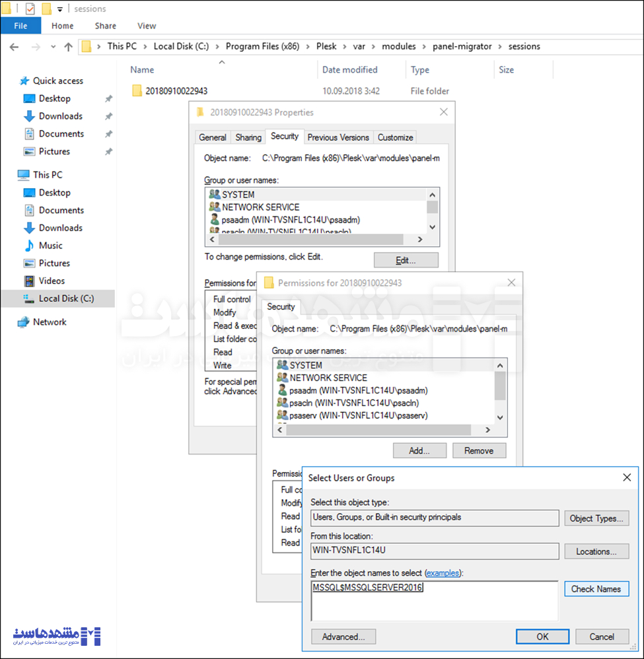
Task: Confirm with OK in Select Users dialog
Action: tap(543, 637)
